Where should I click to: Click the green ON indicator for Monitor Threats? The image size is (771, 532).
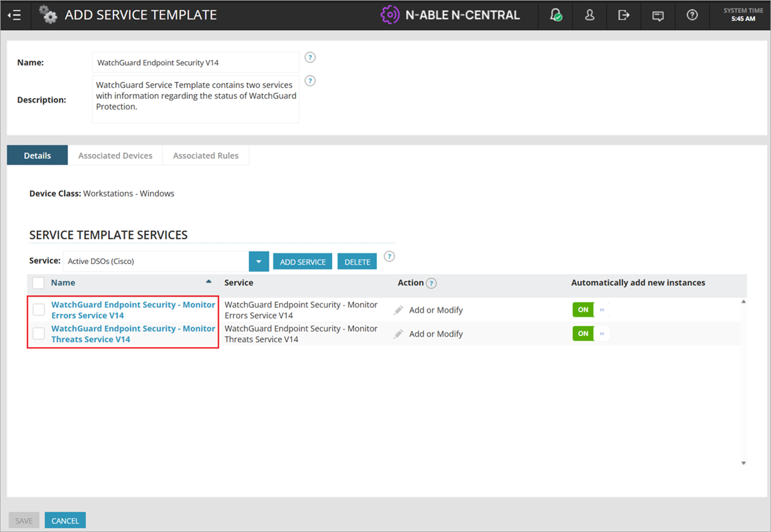tap(582, 333)
